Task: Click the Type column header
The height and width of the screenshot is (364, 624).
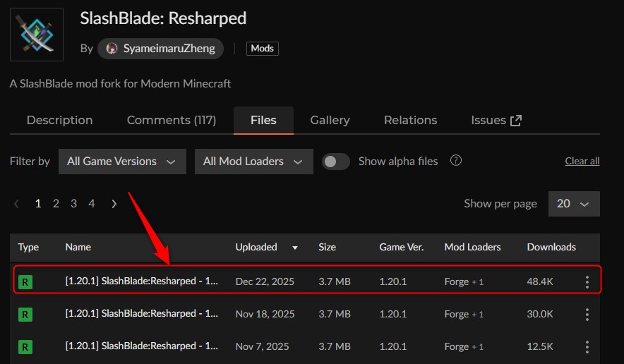Action: pos(28,247)
